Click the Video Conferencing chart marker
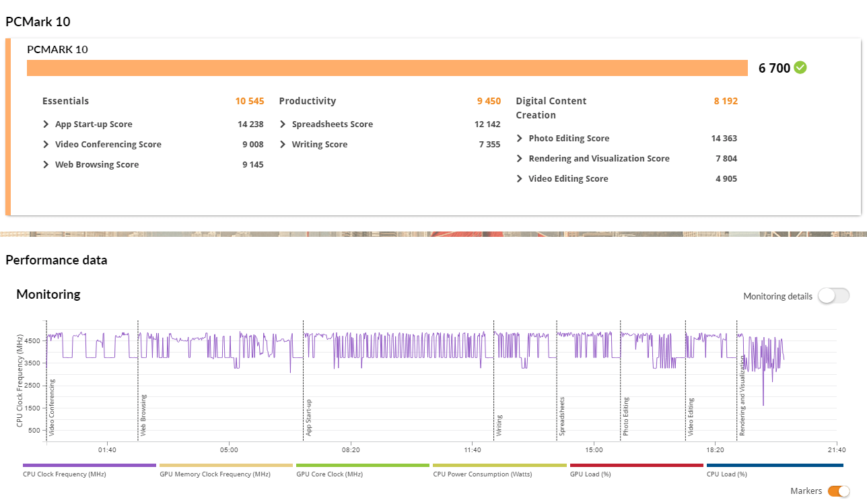The width and height of the screenshot is (867, 504). tap(52, 406)
